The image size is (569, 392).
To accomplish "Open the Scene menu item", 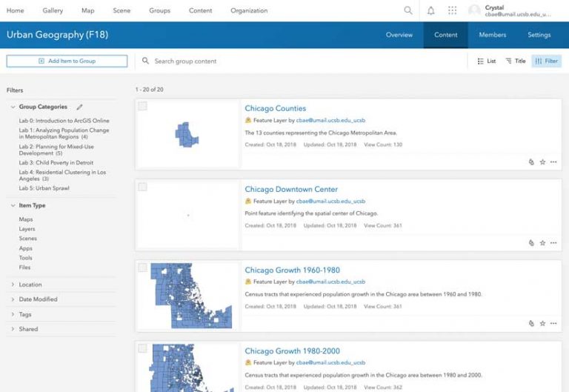I will [x=122, y=10].
